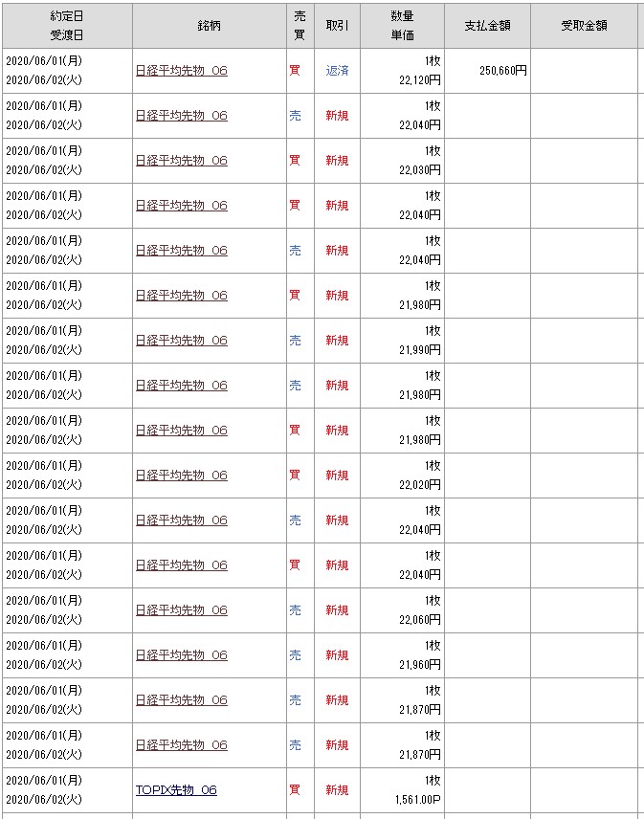Open 日経平均先物 06 link priced 22,020円

182,476
